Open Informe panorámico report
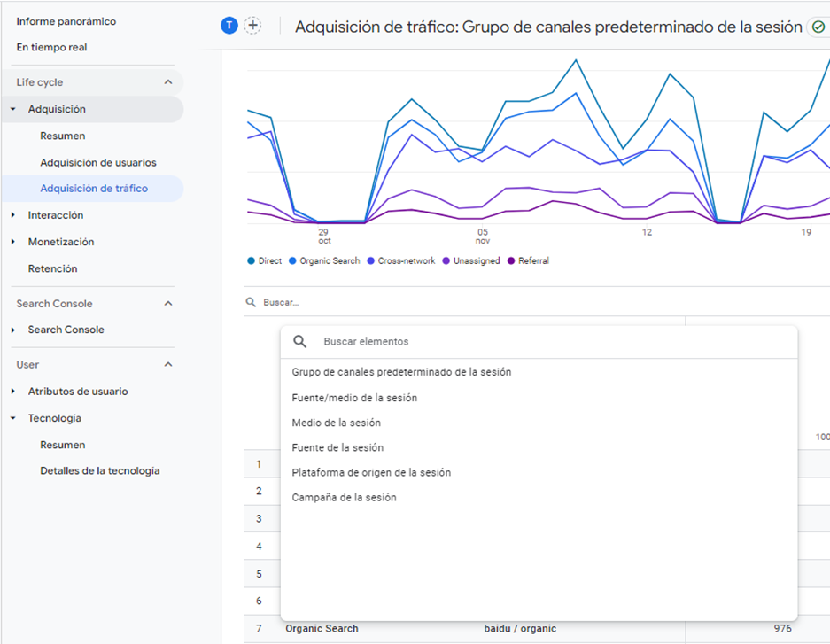The width and height of the screenshot is (830, 644). 66,21
